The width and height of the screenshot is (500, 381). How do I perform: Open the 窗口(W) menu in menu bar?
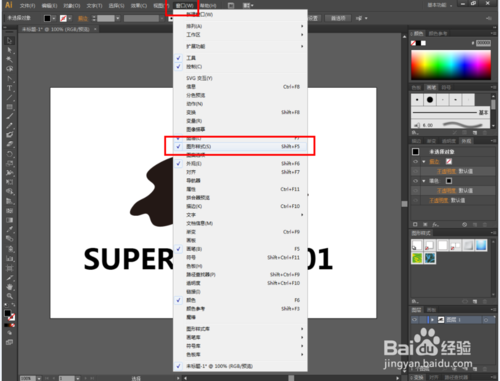(x=184, y=6)
